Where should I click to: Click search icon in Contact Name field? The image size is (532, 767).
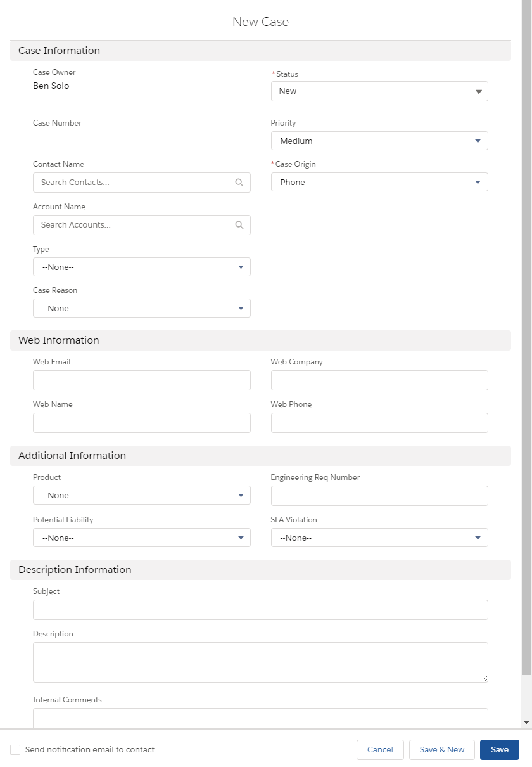click(239, 183)
